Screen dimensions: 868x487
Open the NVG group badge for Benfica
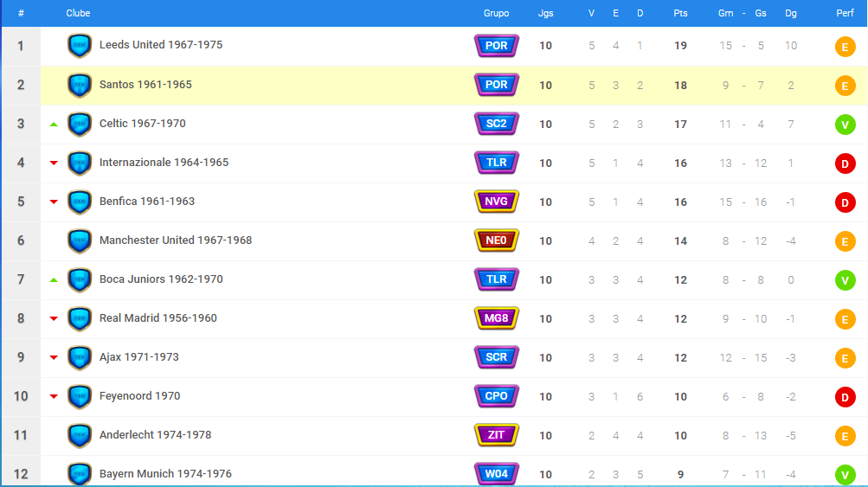[496, 202]
